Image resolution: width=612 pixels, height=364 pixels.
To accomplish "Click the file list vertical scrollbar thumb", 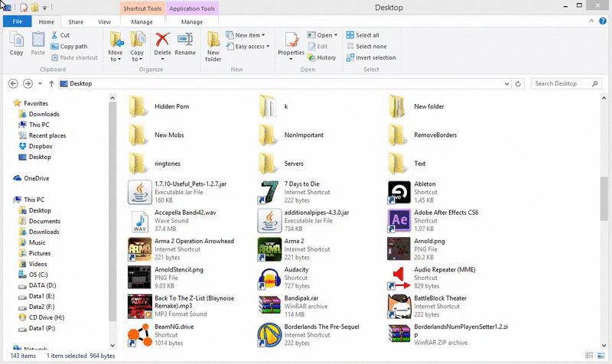I will [x=604, y=199].
